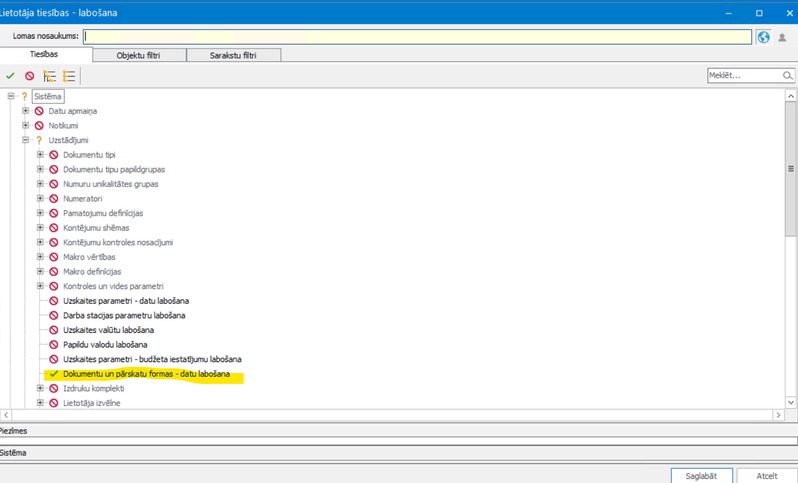798x483 pixels.
Task: Select Uzskaites parametri - budžeta iestatījumu labošana row
Action: coord(152,359)
